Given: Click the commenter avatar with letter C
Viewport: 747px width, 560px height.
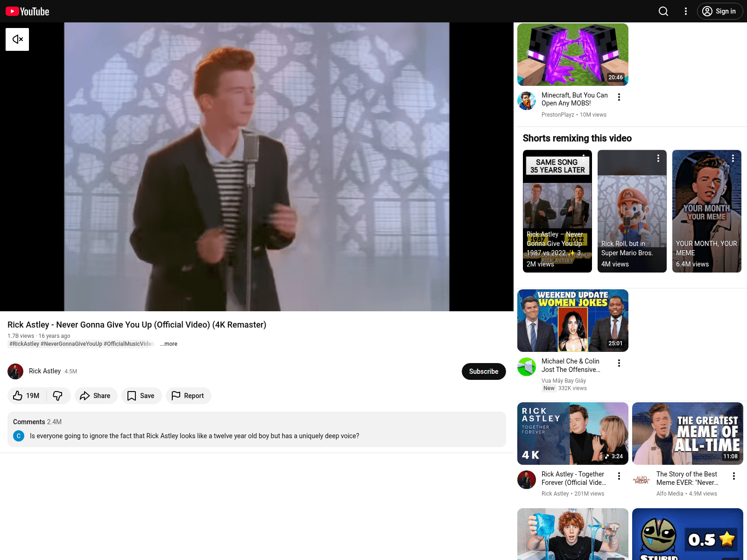Looking at the screenshot, I should [x=19, y=436].
